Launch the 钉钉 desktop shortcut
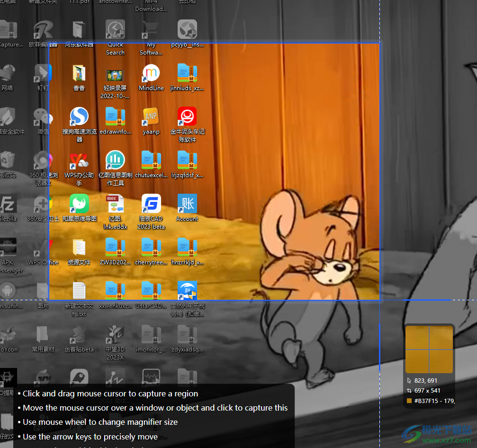This screenshot has height=448, width=477. [x=43, y=73]
